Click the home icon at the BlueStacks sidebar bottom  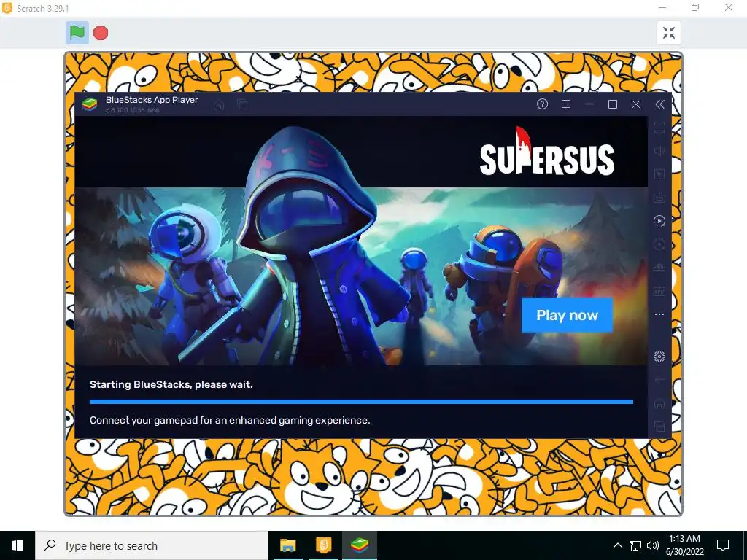click(x=659, y=403)
